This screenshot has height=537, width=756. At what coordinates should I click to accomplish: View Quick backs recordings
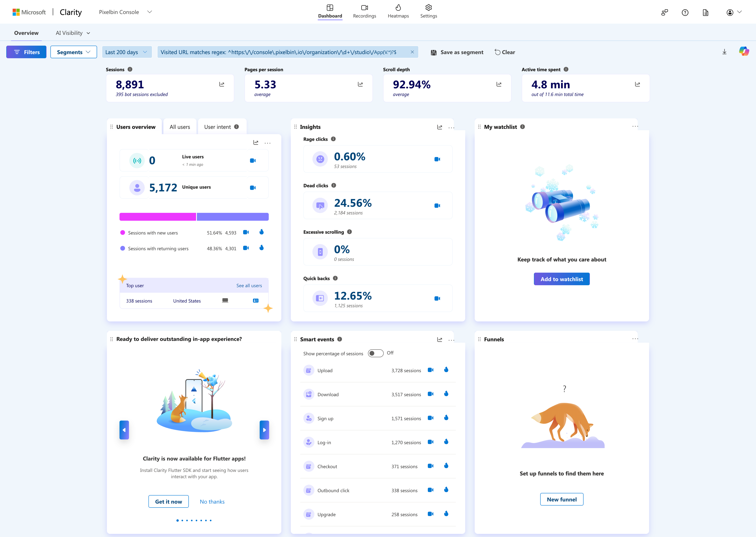(437, 299)
